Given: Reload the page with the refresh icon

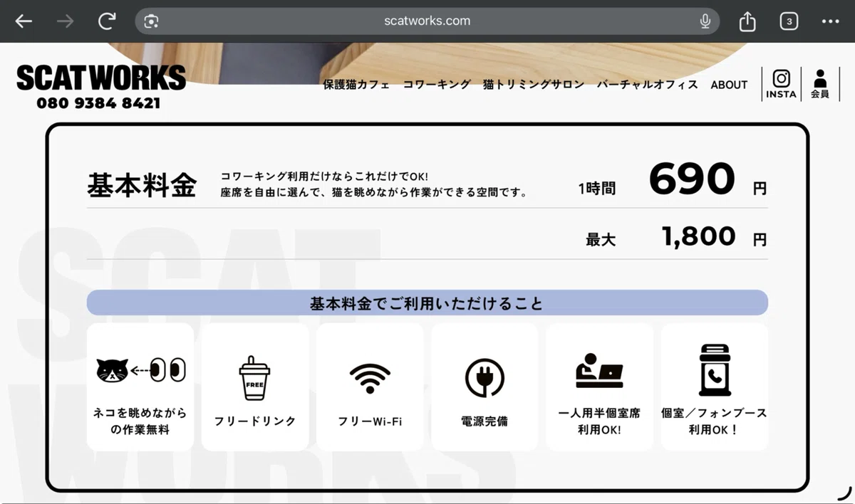Looking at the screenshot, I should pyautogui.click(x=107, y=21).
